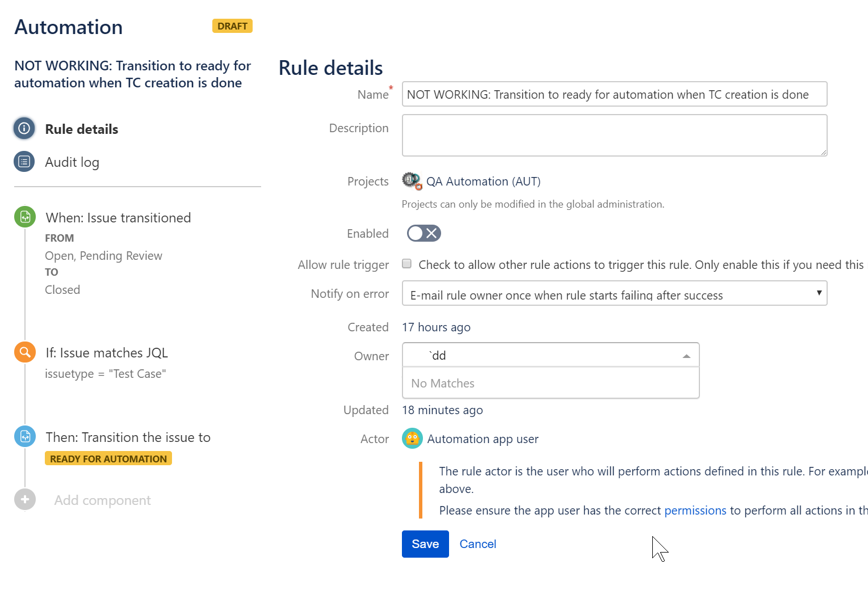
Task: Check the Allow rule trigger checkbox
Action: tap(406, 264)
